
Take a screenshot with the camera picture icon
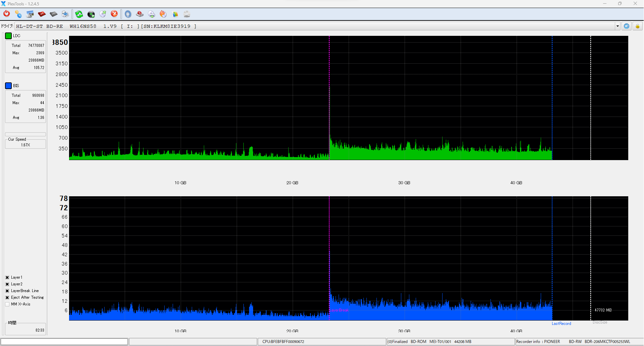[x=30, y=14]
